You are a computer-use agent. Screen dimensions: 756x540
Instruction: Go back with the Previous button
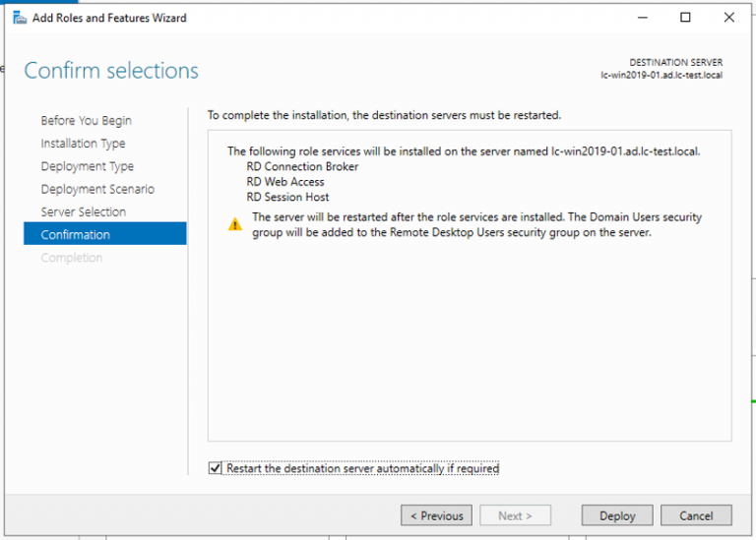[x=436, y=515]
